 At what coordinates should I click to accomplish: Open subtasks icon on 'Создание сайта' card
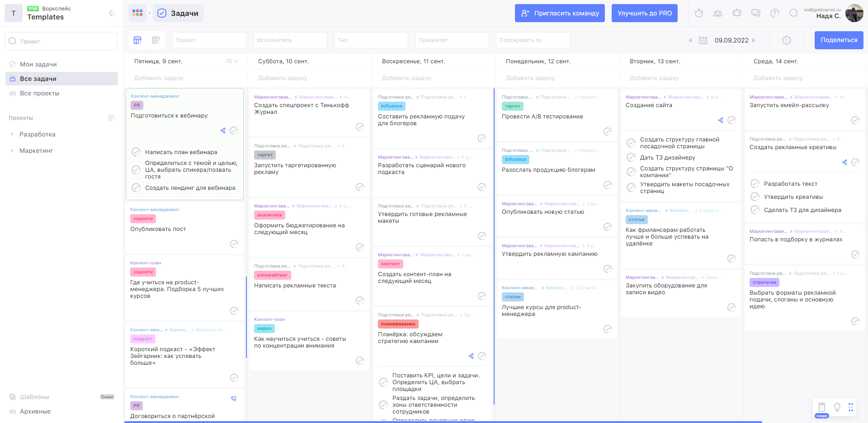pyautogui.click(x=721, y=120)
